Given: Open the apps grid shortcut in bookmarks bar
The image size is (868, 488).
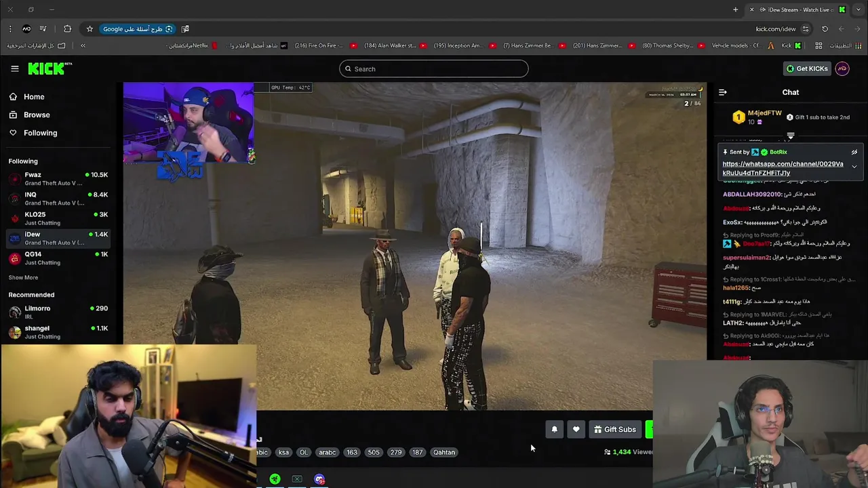Looking at the screenshot, I should [818, 45].
